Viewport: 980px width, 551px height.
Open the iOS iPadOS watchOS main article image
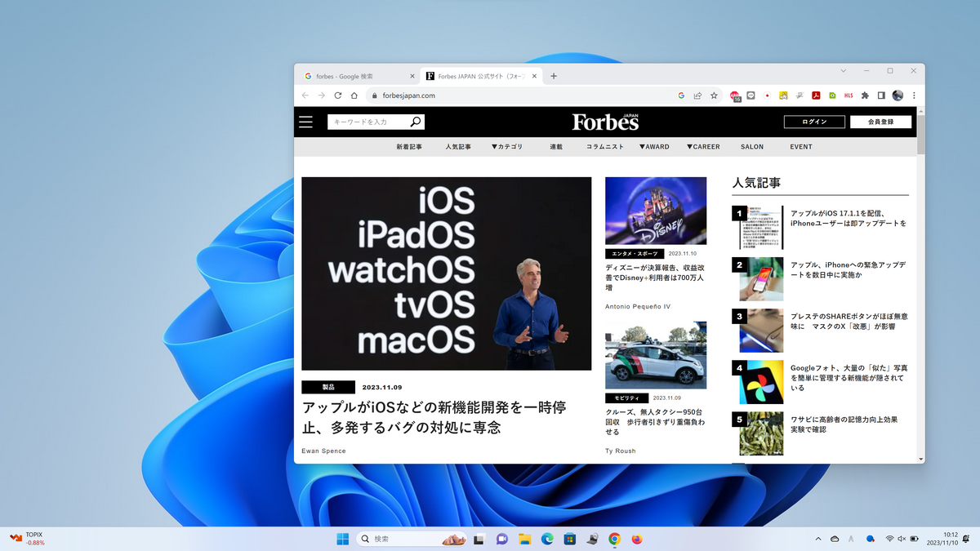click(x=447, y=273)
